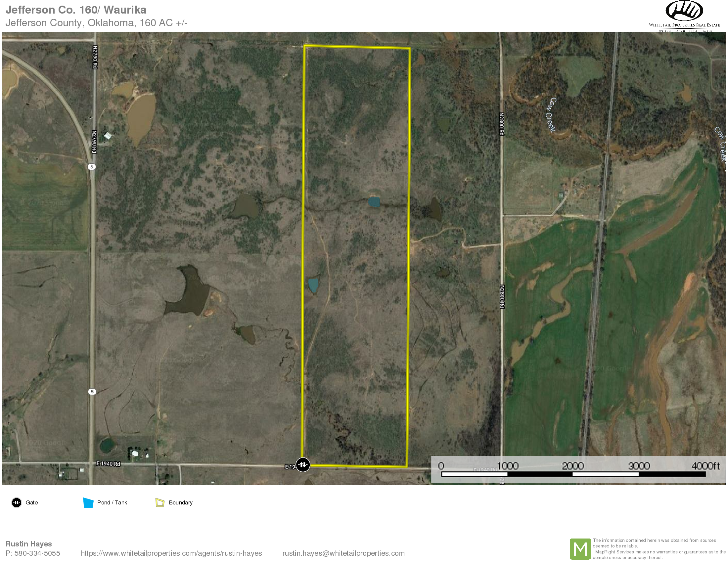
Task: Click the Rustin Hayes agent name
Action: coord(29,544)
